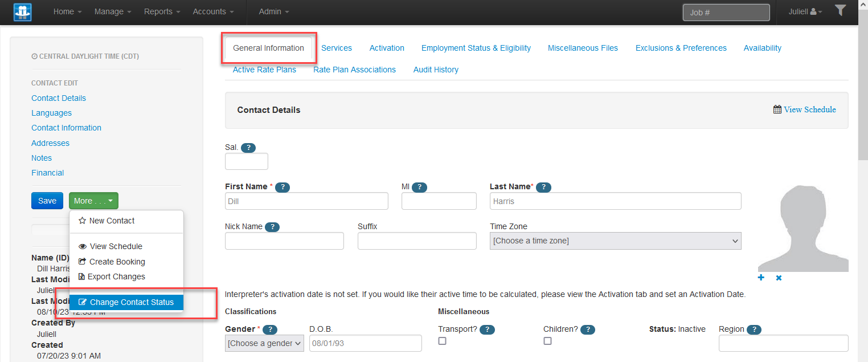
Task: Expand the Choose a gender dropdown
Action: [264, 343]
